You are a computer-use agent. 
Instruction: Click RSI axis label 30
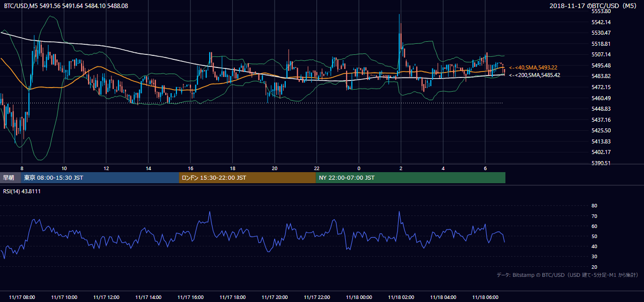(x=594, y=256)
